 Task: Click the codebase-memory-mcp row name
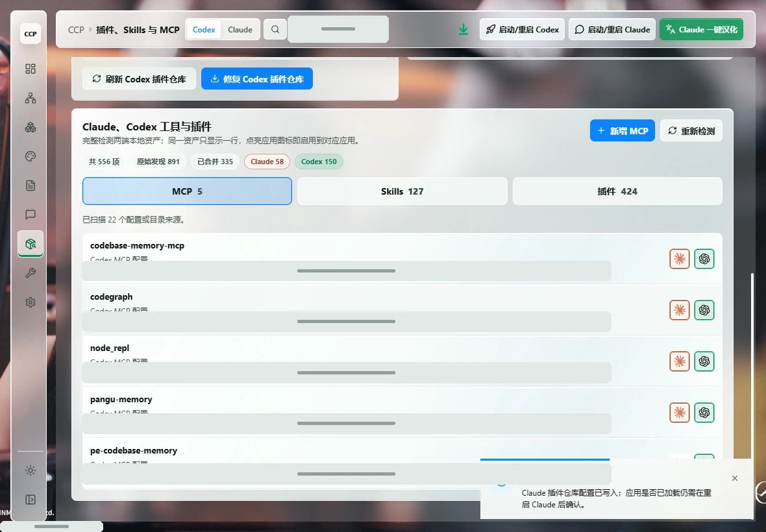[137, 245]
